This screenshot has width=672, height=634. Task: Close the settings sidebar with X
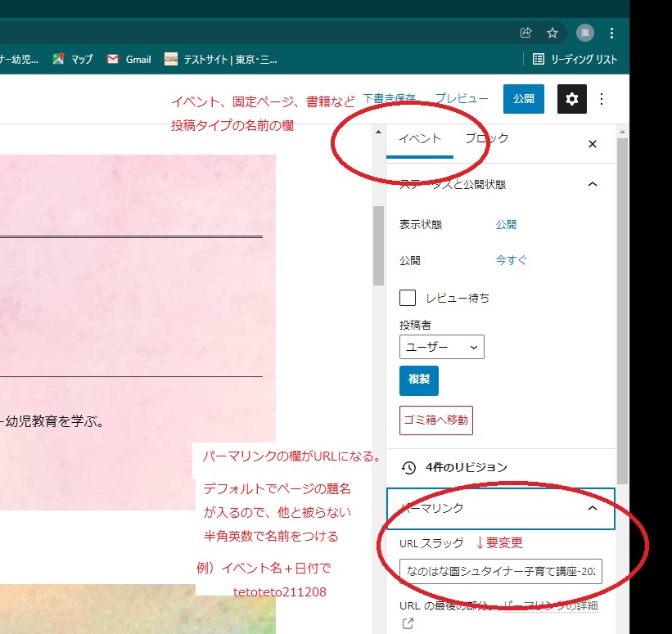(593, 144)
